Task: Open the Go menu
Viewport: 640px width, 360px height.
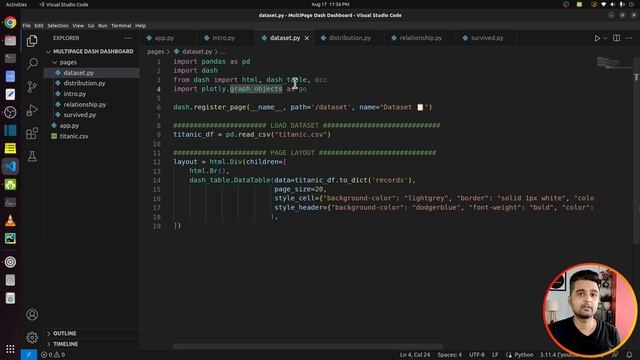Action: coord(91,25)
